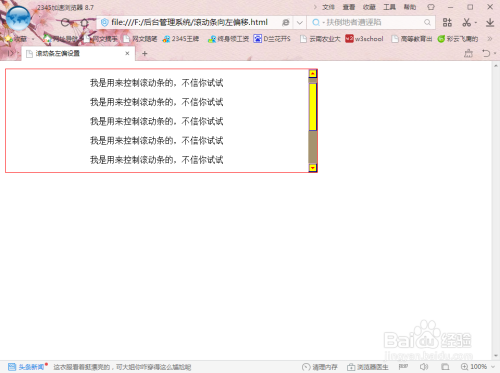Open the 网文随笔 bookmark
Screen dimensions: 500x373
pyautogui.click(x=140, y=39)
